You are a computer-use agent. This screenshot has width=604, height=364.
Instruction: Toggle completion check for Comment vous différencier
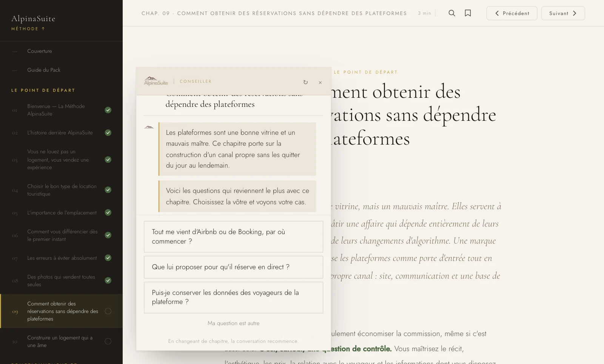coord(108,235)
